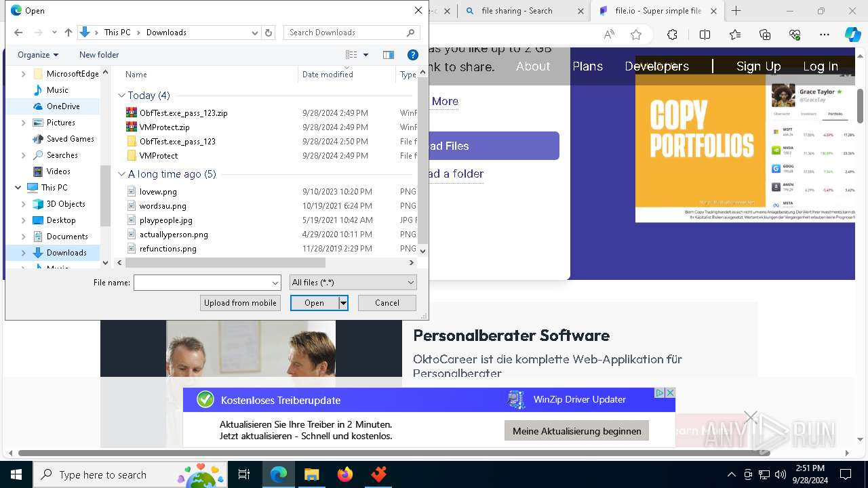Collapse This PC in navigation tree
The image size is (868, 488).
click(18, 188)
